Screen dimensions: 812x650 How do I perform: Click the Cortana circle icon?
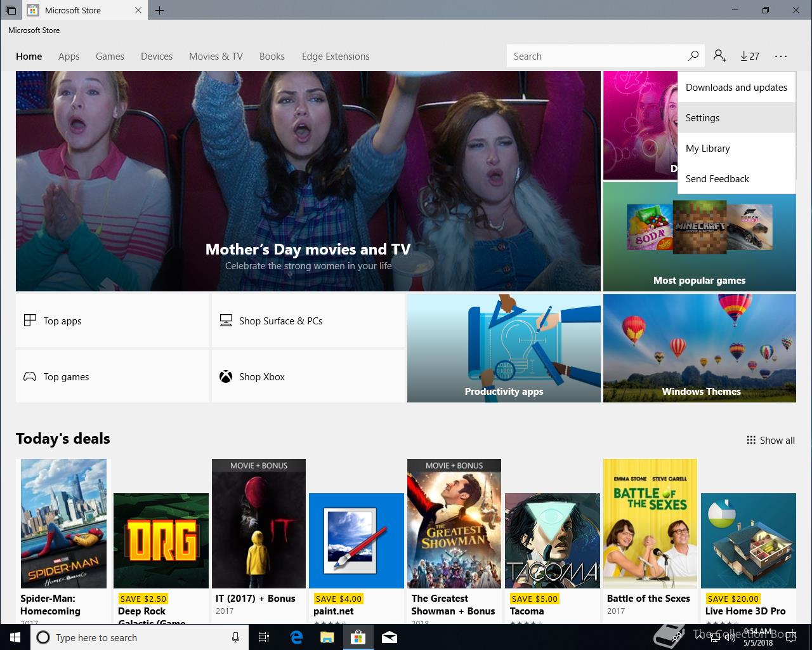(x=43, y=637)
